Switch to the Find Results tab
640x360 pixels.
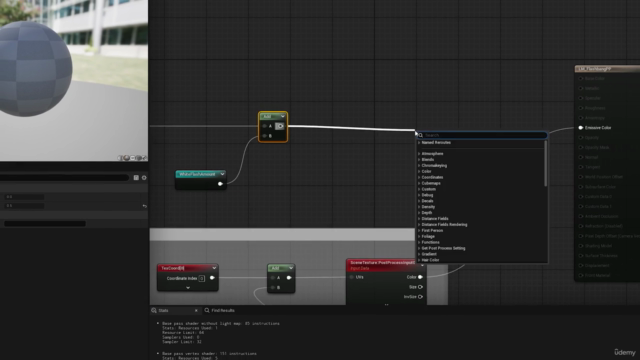(x=220, y=311)
